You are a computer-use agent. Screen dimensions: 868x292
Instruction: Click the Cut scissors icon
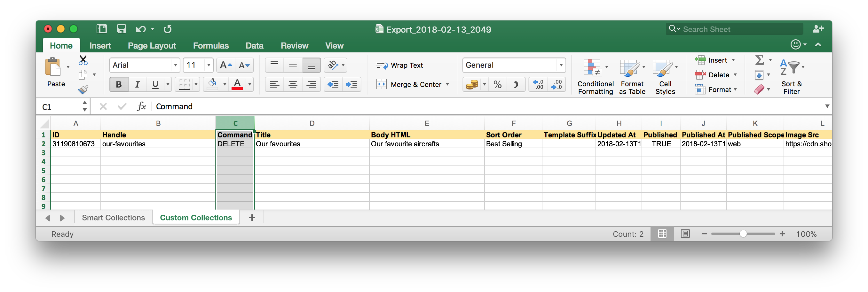point(83,60)
